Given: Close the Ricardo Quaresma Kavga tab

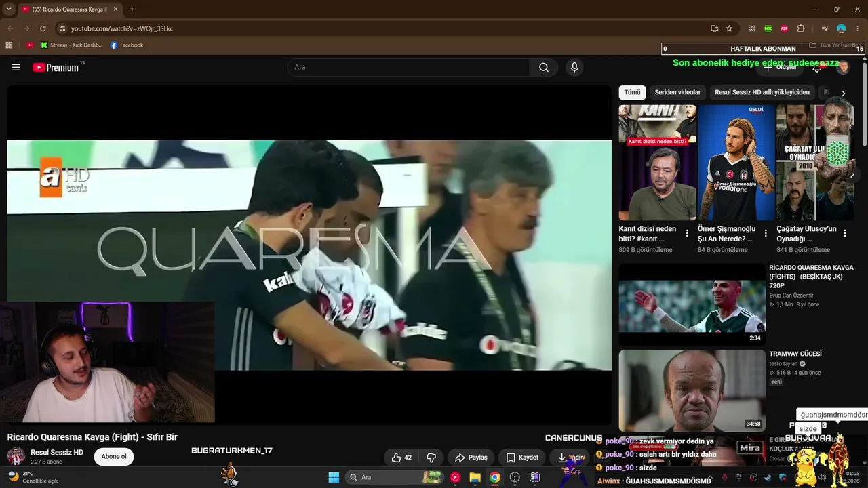Looking at the screenshot, I should 116,9.
